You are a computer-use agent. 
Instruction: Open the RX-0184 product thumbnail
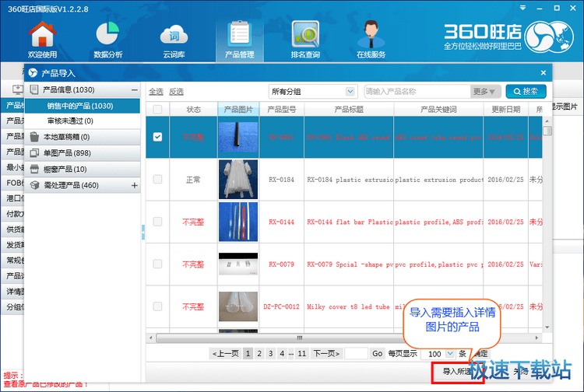click(x=238, y=179)
